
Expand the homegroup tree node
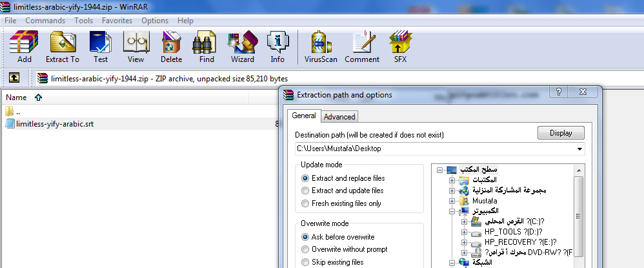click(452, 191)
